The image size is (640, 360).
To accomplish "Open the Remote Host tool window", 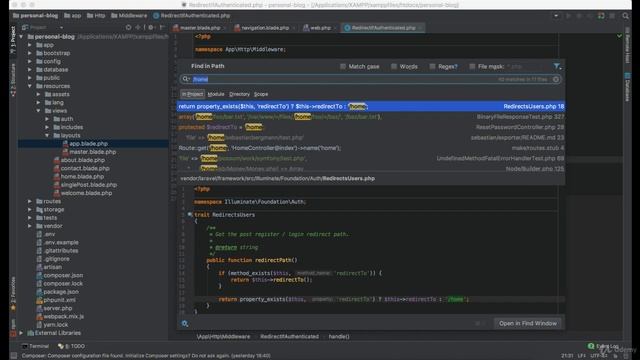I will pos(627,45).
